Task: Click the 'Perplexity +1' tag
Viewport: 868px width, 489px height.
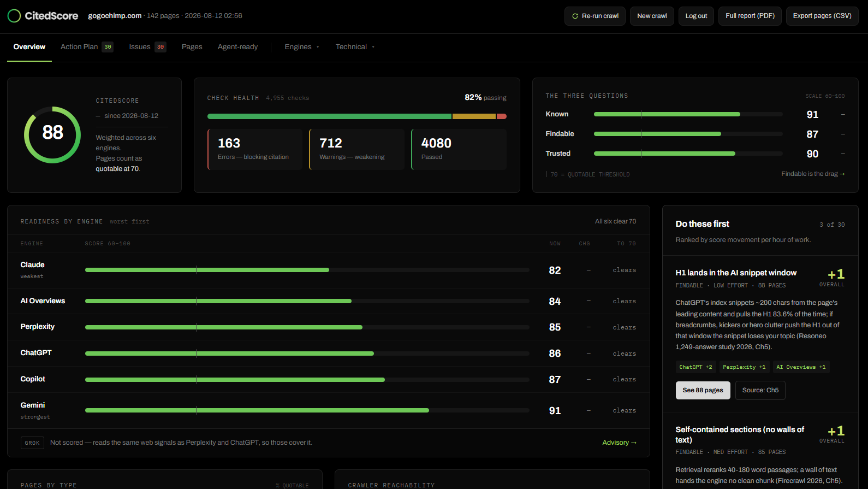Action: (x=744, y=367)
